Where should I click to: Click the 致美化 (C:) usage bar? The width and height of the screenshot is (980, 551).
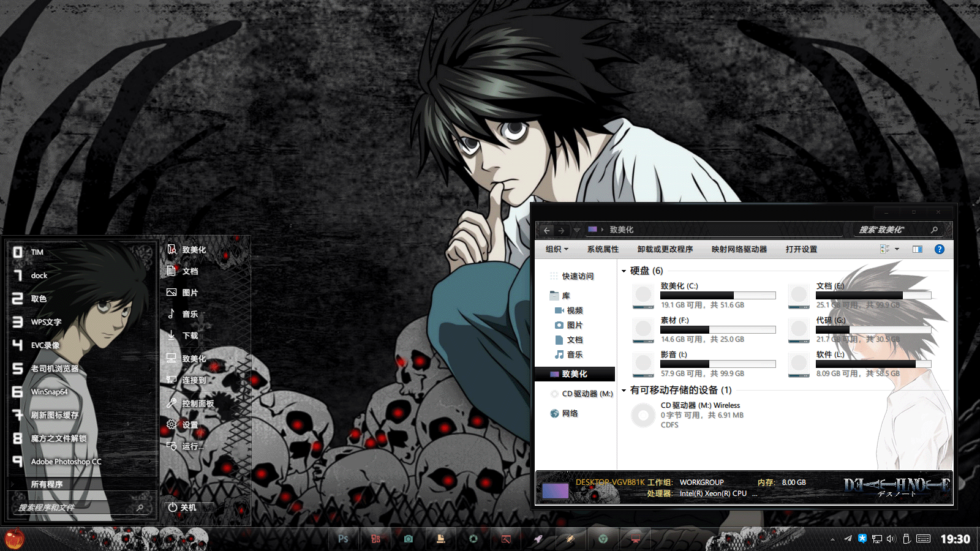(718, 295)
